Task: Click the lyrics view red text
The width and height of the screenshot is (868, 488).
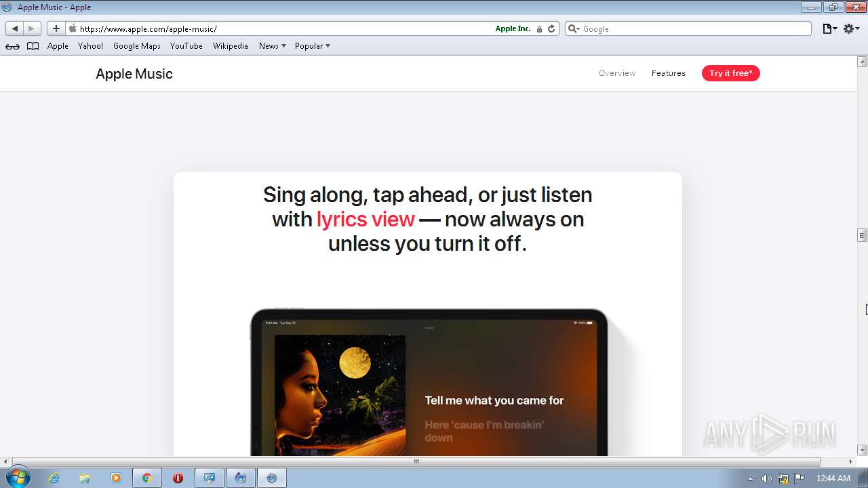Action: (366, 219)
